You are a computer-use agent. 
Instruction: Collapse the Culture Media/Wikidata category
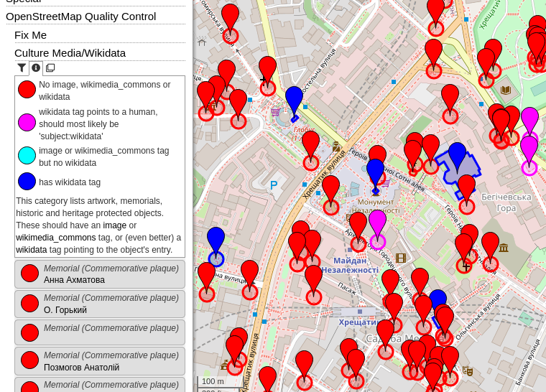pyautogui.click(x=70, y=53)
